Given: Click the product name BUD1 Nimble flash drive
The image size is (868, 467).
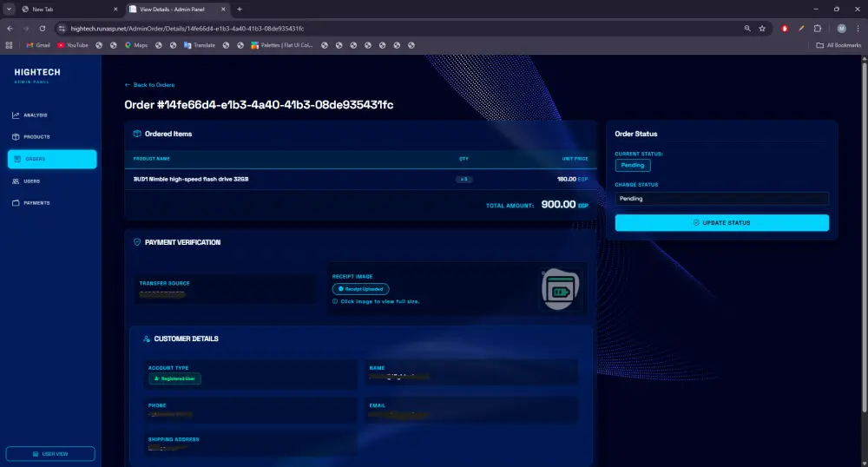Looking at the screenshot, I should [191, 180].
